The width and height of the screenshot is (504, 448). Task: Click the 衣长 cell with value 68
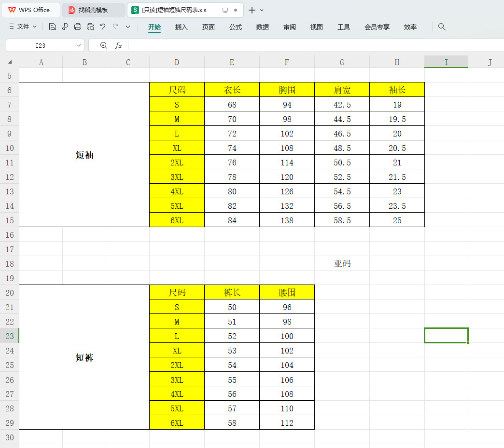[232, 104]
